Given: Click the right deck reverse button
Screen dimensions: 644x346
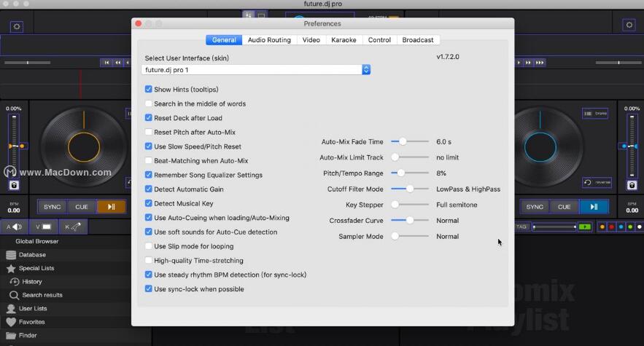Looking at the screenshot, I should (x=597, y=182).
